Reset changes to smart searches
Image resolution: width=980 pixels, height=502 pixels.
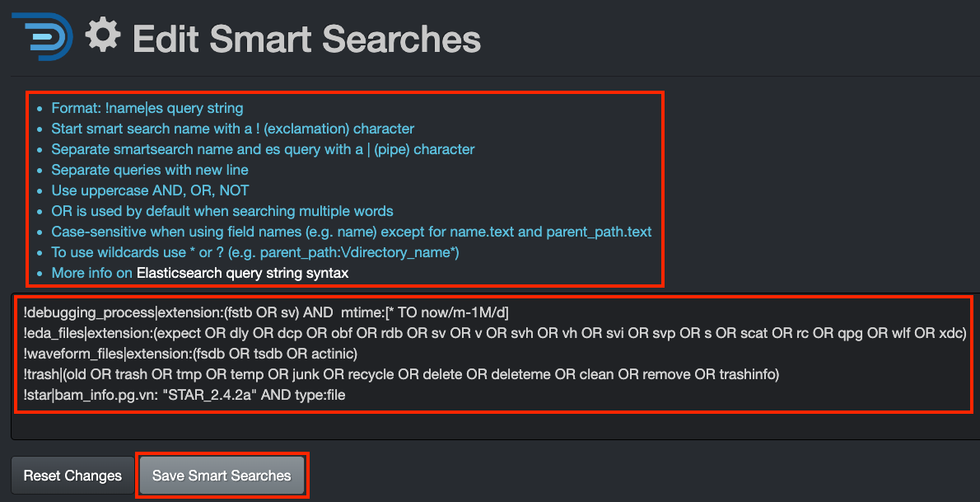[71, 475]
